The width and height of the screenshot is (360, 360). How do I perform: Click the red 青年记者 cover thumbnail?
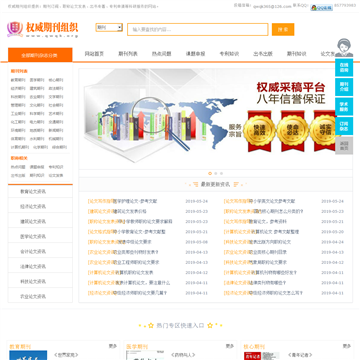coord(261,356)
